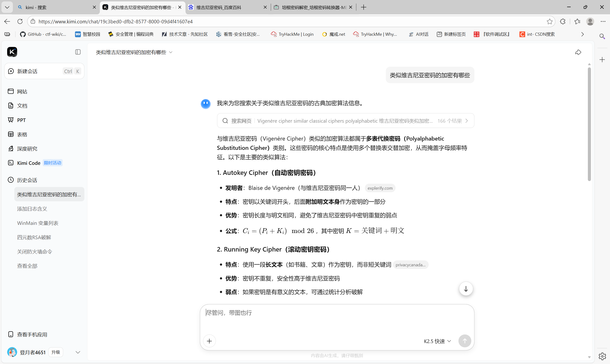Switch to the kimi - 搜索 tab
Image resolution: width=610 pixels, height=364 pixels.
click(36, 7)
